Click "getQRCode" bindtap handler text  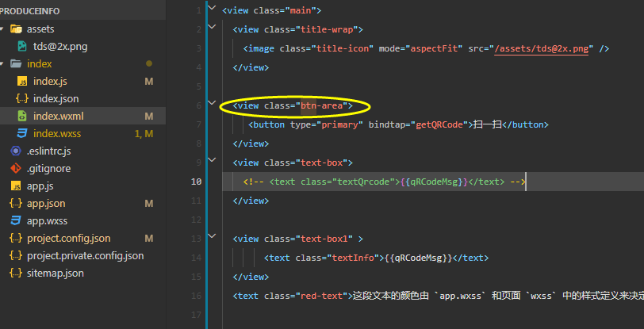click(439, 124)
